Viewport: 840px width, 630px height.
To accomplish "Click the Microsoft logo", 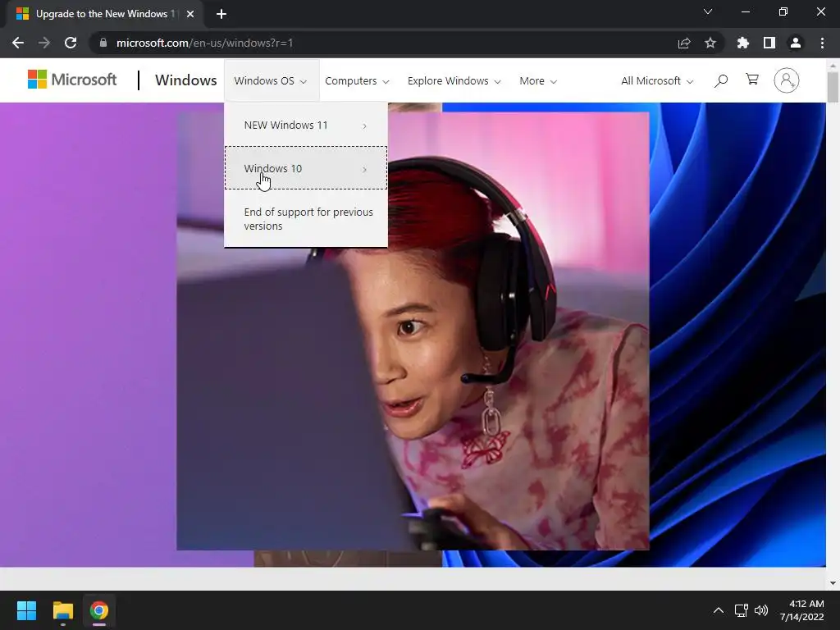I will pyautogui.click(x=72, y=80).
